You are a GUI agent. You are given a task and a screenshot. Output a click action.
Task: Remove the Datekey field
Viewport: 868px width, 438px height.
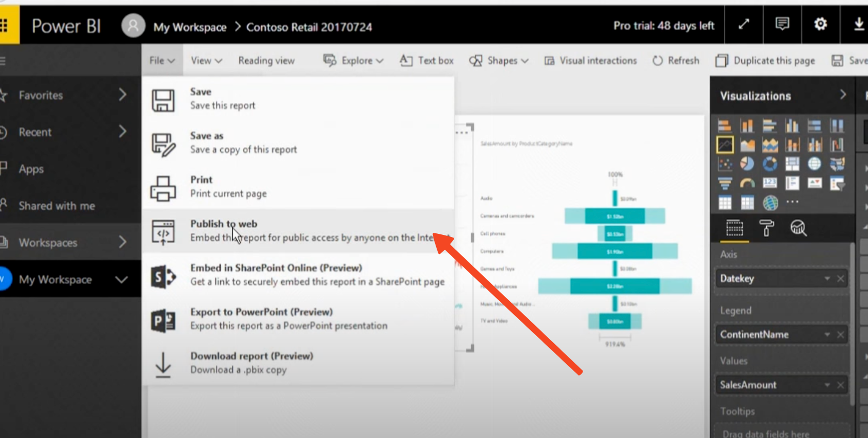click(x=840, y=278)
